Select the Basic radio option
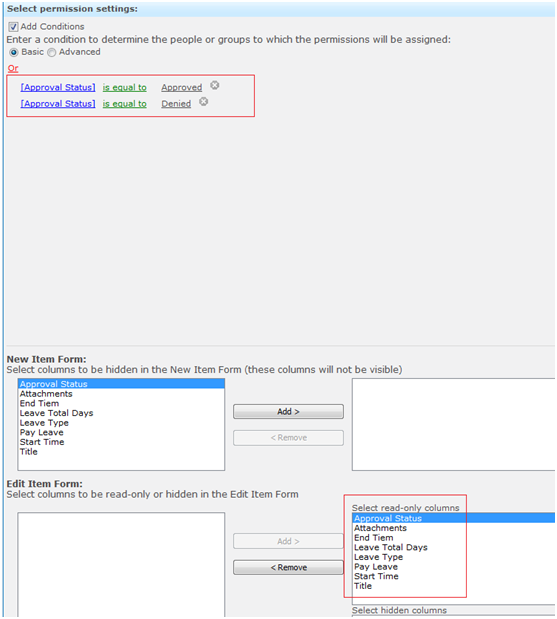Viewport: 557px width, 619px height. point(14,52)
